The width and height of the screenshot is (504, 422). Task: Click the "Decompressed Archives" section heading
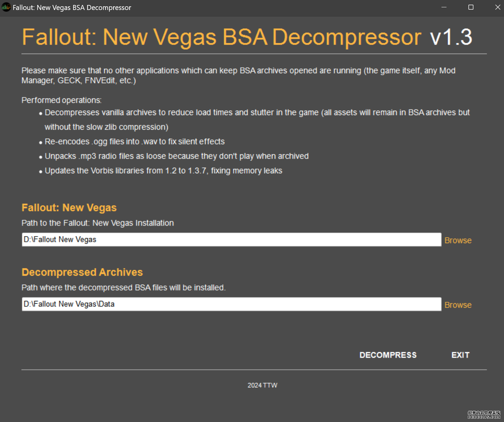coord(82,272)
